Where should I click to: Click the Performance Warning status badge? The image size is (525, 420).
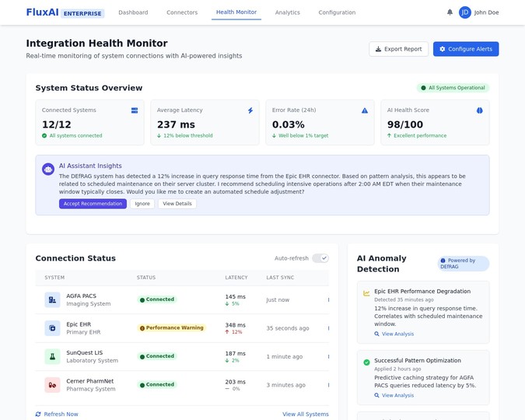[x=171, y=328]
